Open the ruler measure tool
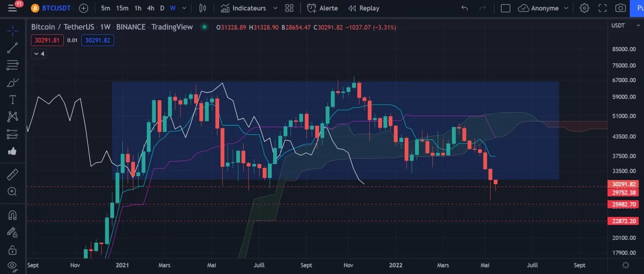Viewport: 644px width, 274px height. (13, 174)
